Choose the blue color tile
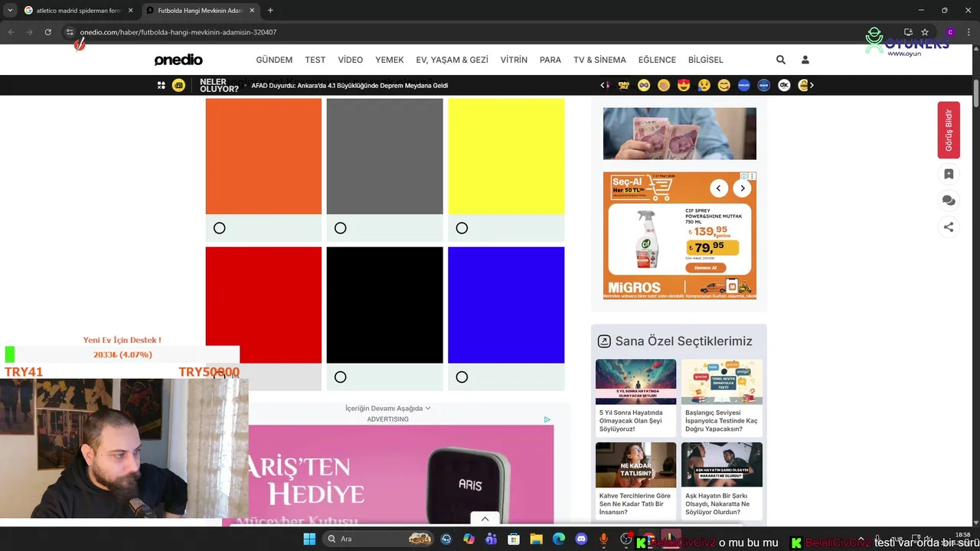 pos(506,305)
